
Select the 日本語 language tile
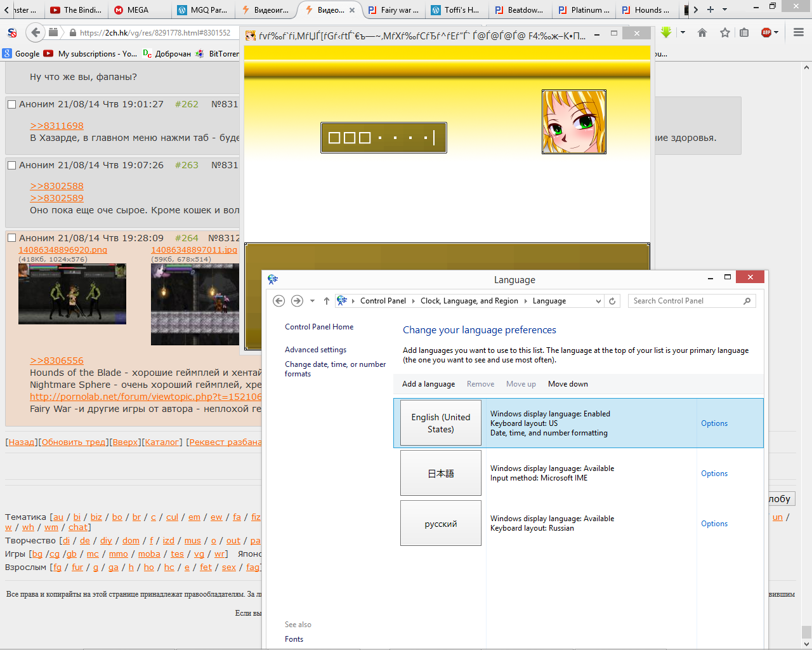(x=441, y=474)
